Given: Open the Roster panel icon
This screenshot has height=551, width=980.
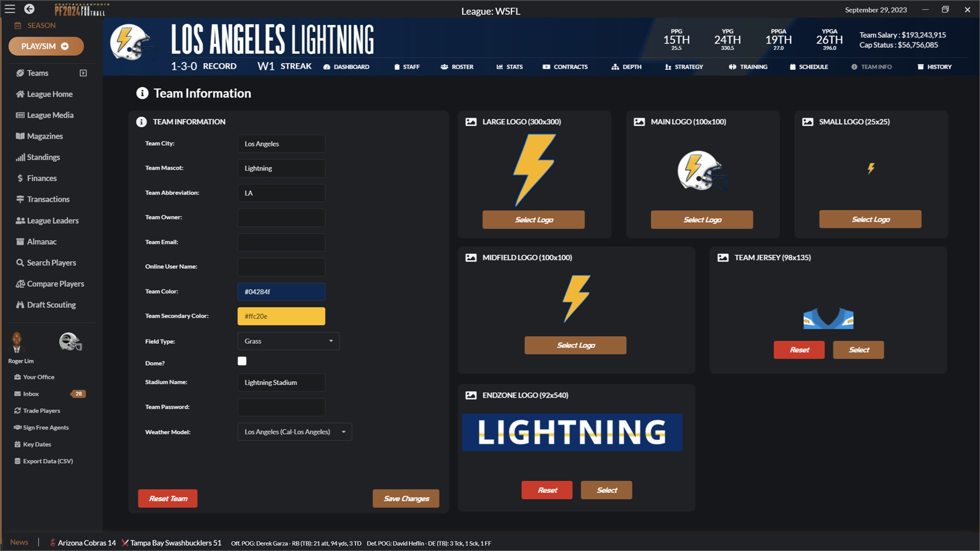Looking at the screenshot, I should (x=444, y=67).
